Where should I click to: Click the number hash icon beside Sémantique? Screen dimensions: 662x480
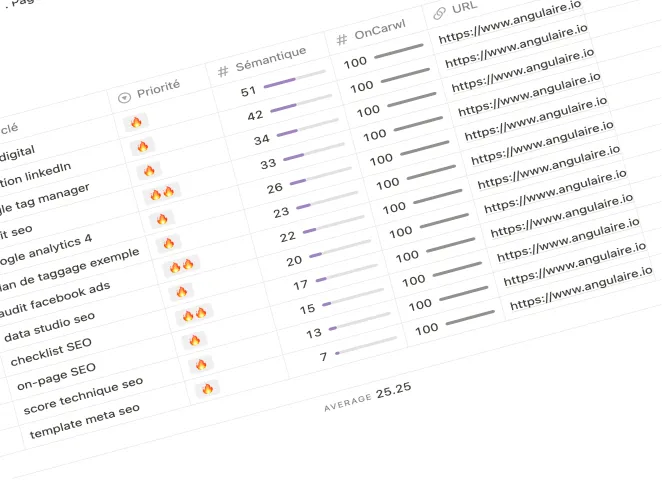coord(223,71)
